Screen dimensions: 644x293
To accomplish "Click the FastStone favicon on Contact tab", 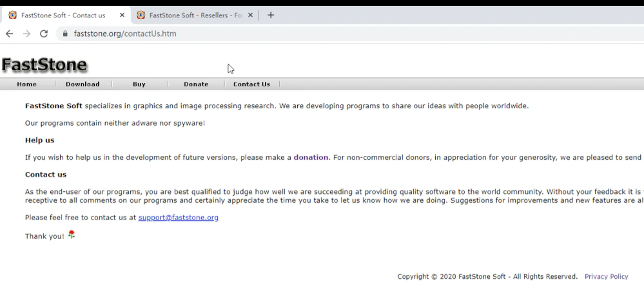I will click(x=12, y=15).
